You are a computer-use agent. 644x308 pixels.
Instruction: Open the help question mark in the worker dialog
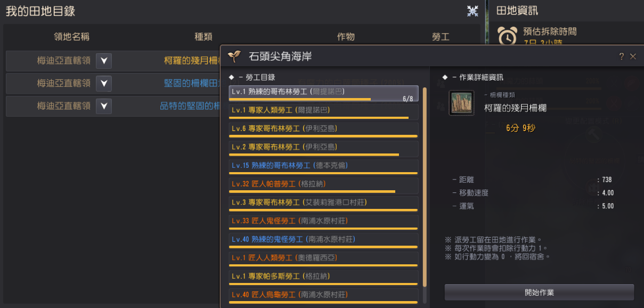coord(621,56)
